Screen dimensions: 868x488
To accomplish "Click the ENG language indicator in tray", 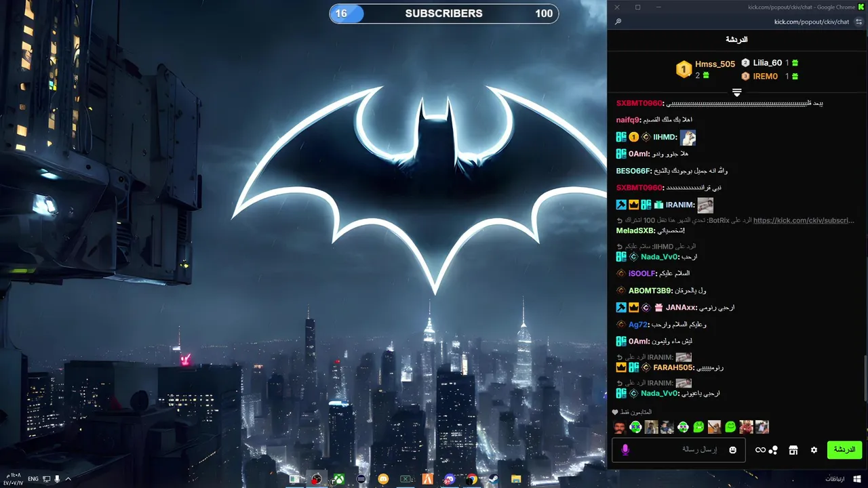I will pyautogui.click(x=33, y=479).
